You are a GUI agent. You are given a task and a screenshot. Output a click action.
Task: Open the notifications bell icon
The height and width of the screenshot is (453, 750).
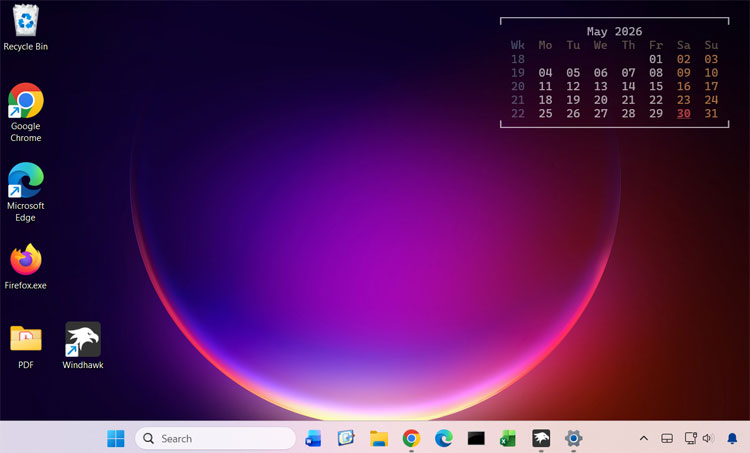(x=732, y=439)
